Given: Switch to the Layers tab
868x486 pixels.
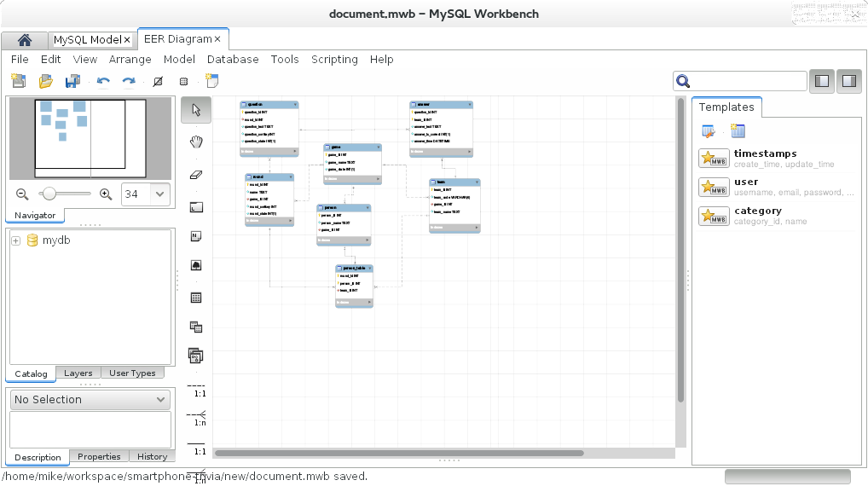Looking at the screenshot, I should point(78,373).
